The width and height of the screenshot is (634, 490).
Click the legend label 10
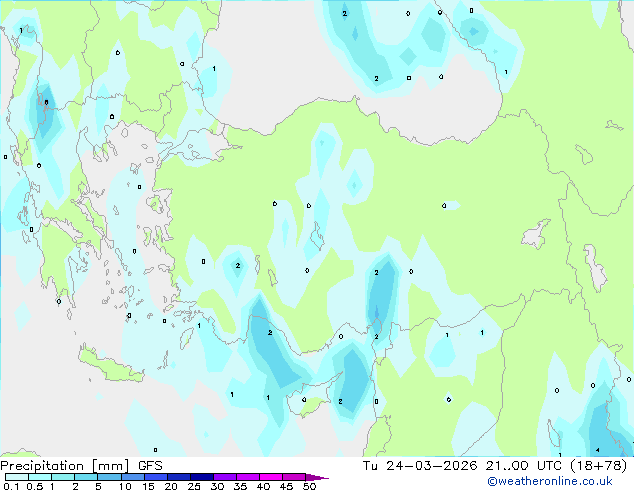click(125, 486)
